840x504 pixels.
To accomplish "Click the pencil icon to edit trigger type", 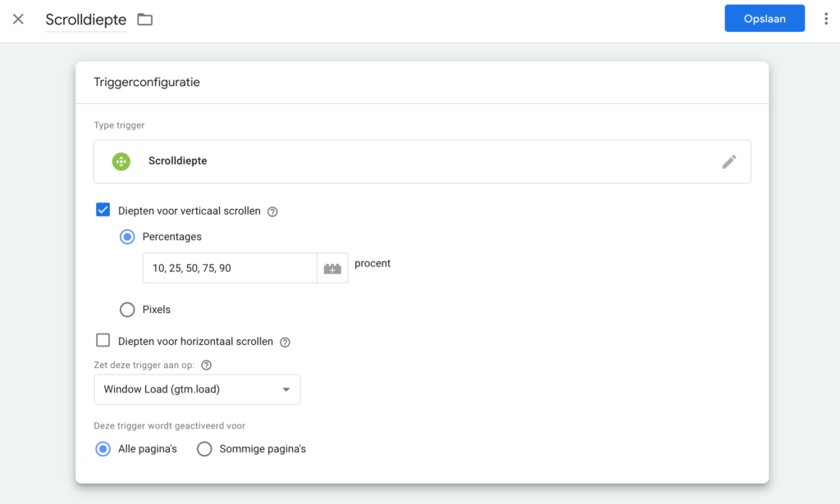I will click(x=728, y=161).
